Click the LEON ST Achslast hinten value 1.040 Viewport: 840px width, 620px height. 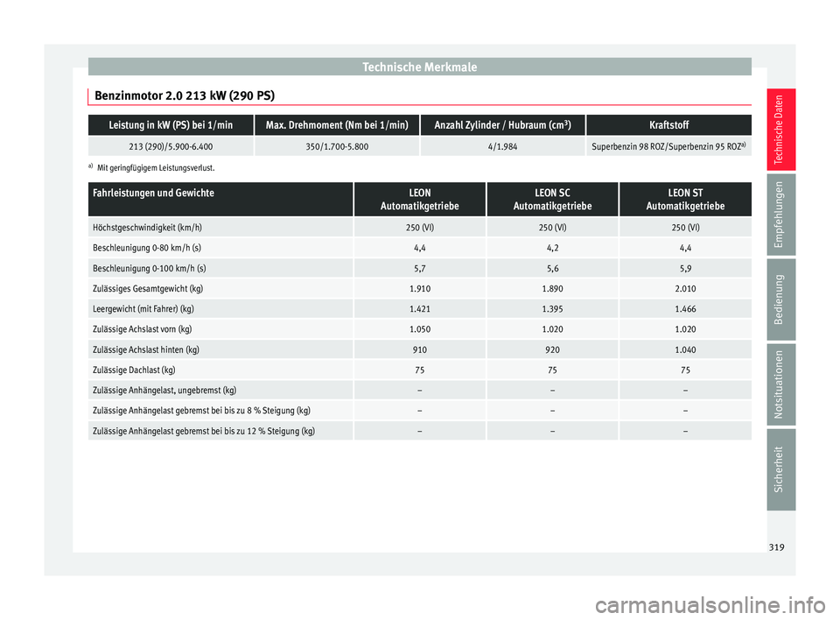pos(685,349)
